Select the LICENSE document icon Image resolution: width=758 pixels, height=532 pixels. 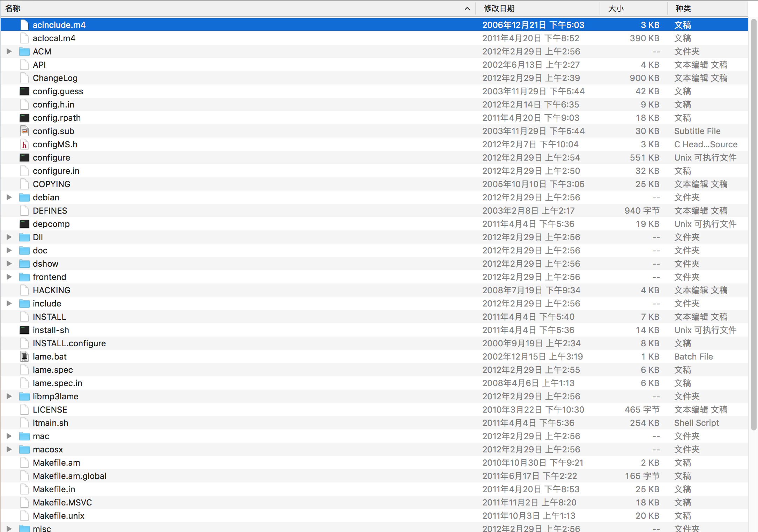pos(24,409)
